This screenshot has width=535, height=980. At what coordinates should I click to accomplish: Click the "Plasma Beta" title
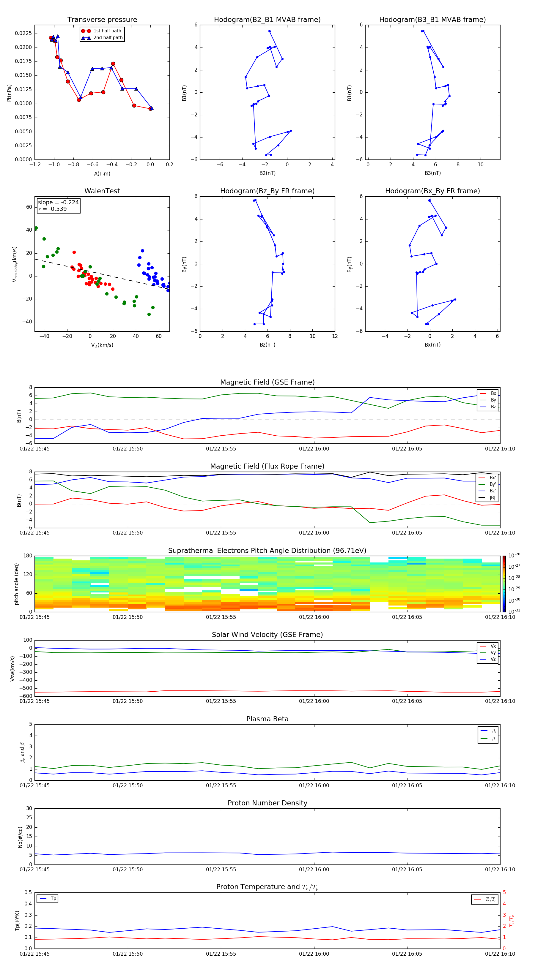(267, 719)
